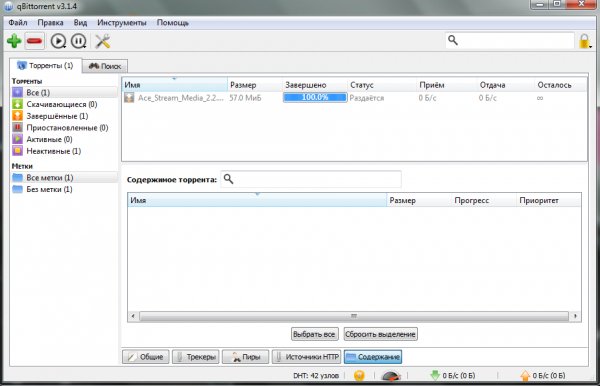
Task: Click the content list horizontal scrollbar thumb
Action: 354,316
